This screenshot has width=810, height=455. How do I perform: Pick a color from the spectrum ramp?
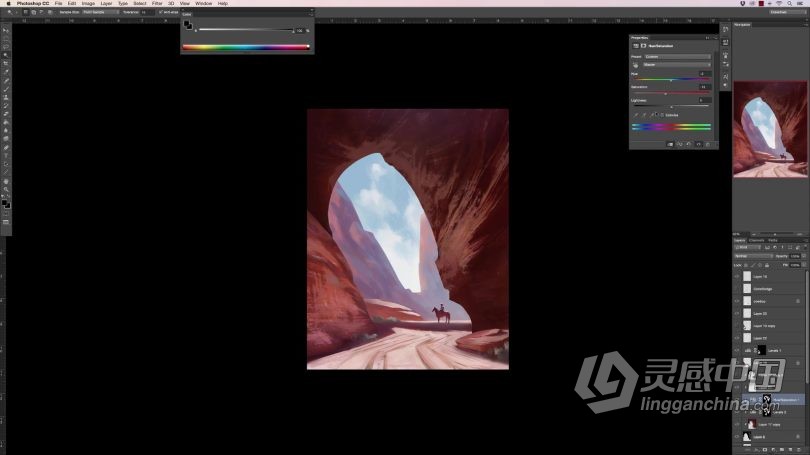point(246,47)
